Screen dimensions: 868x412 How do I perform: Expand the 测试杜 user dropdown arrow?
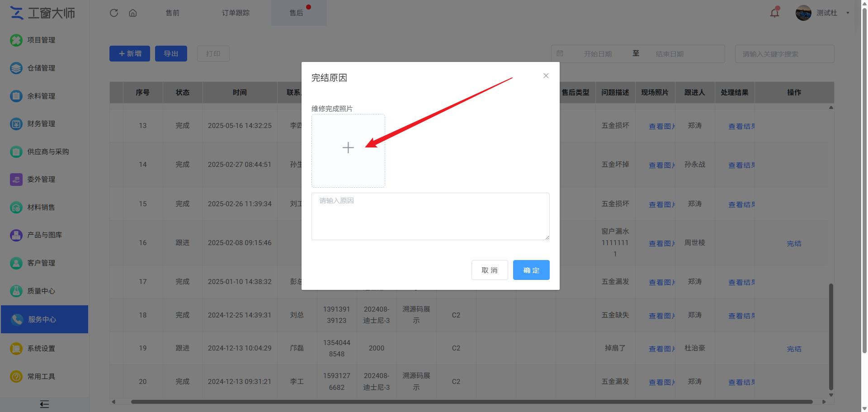click(848, 13)
